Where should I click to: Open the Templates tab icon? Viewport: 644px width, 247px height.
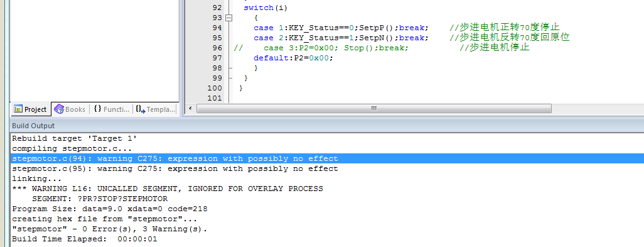click(141, 109)
